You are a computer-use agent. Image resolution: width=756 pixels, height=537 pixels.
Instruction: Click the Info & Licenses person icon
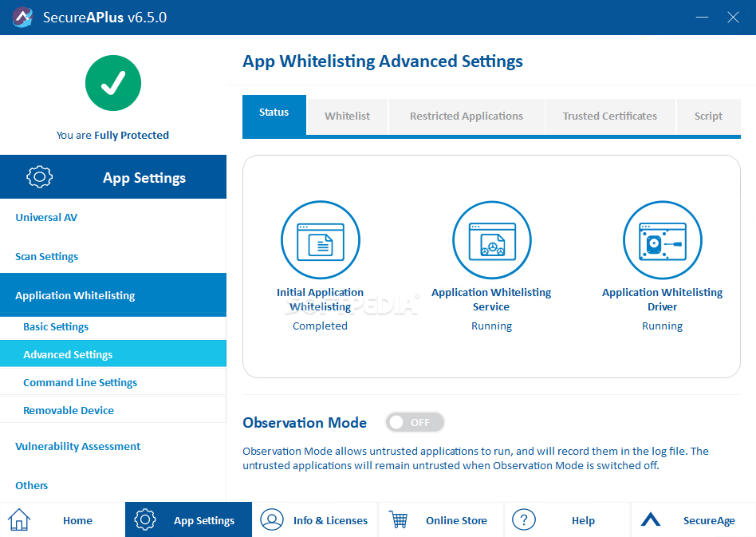click(272, 519)
